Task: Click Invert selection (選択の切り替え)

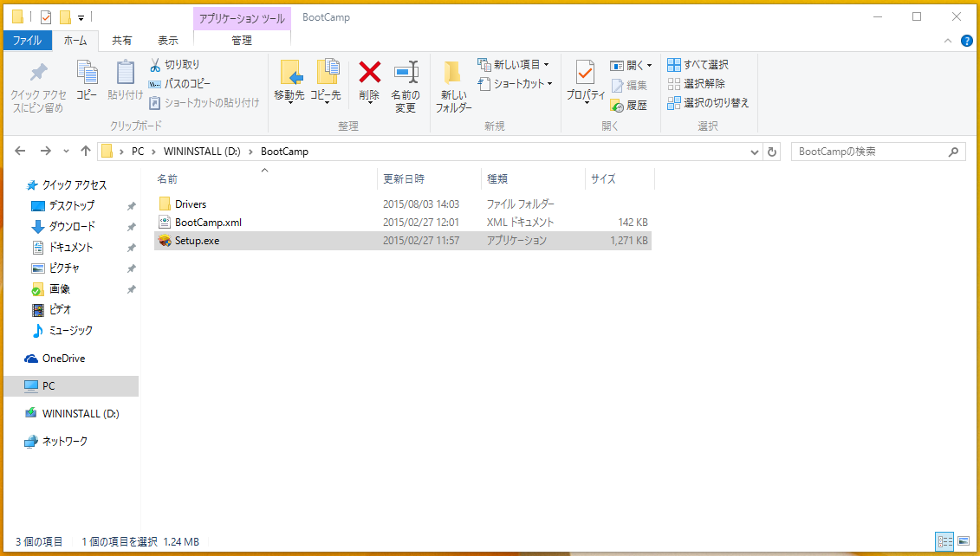Action: 708,102
